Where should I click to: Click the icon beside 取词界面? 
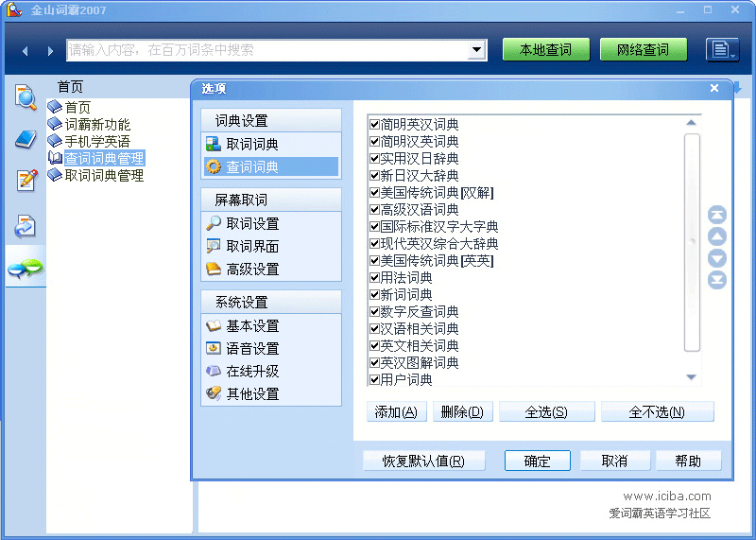(214, 246)
